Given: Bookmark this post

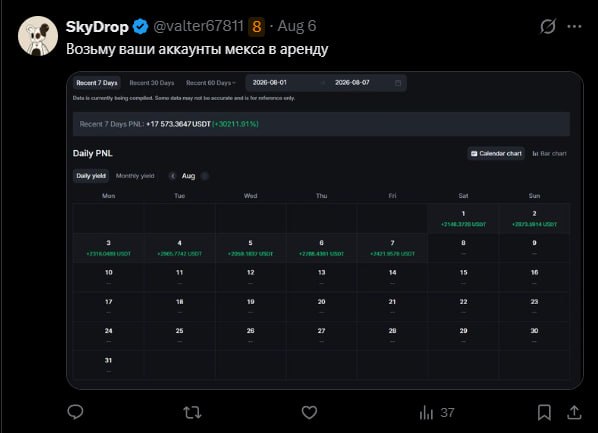Looking at the screenshot, I should click(x=544, y=412).
